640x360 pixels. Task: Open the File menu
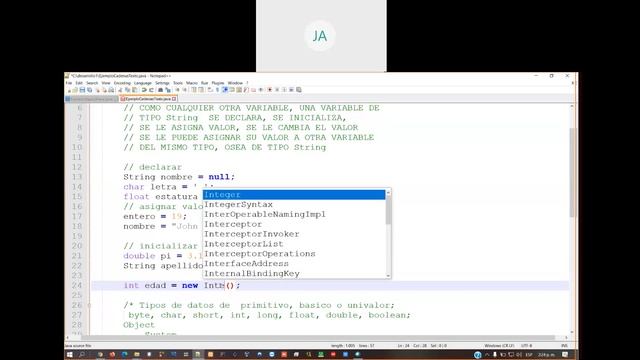(69, 83)
